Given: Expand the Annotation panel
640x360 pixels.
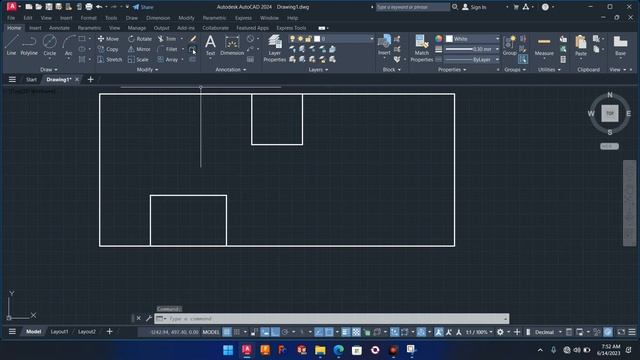Looking at the screenshot, I should (x=231, y=70).
